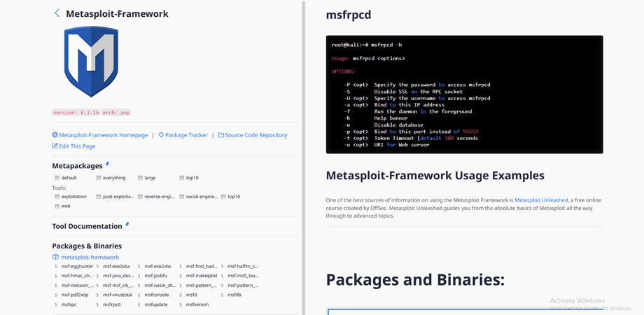Click the Metasploit-Framework page title
644x315 pixels.
(117, 13)
